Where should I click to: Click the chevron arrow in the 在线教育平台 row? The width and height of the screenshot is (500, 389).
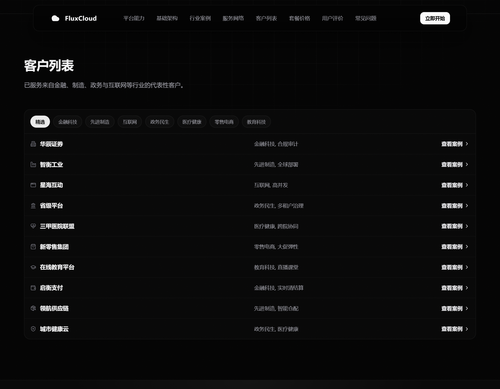click(467, 267)
